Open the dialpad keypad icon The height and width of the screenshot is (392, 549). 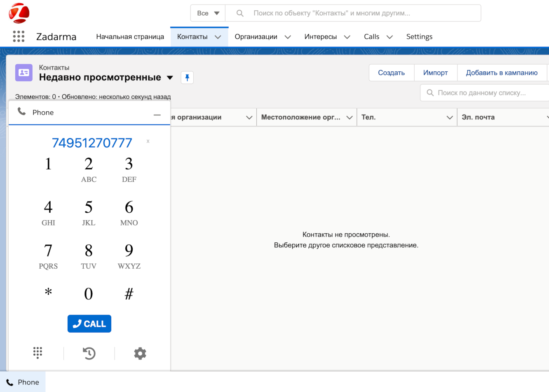(38, 353)
